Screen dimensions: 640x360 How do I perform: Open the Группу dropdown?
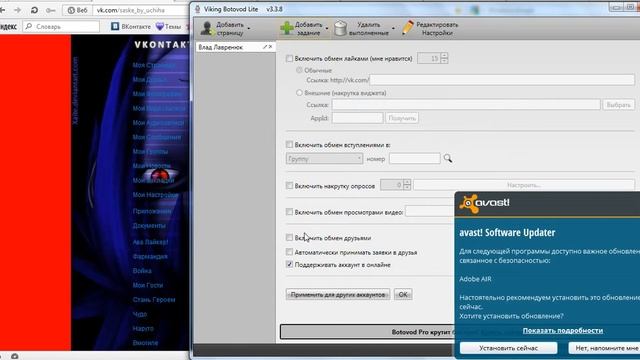click(x=324, y=159)
